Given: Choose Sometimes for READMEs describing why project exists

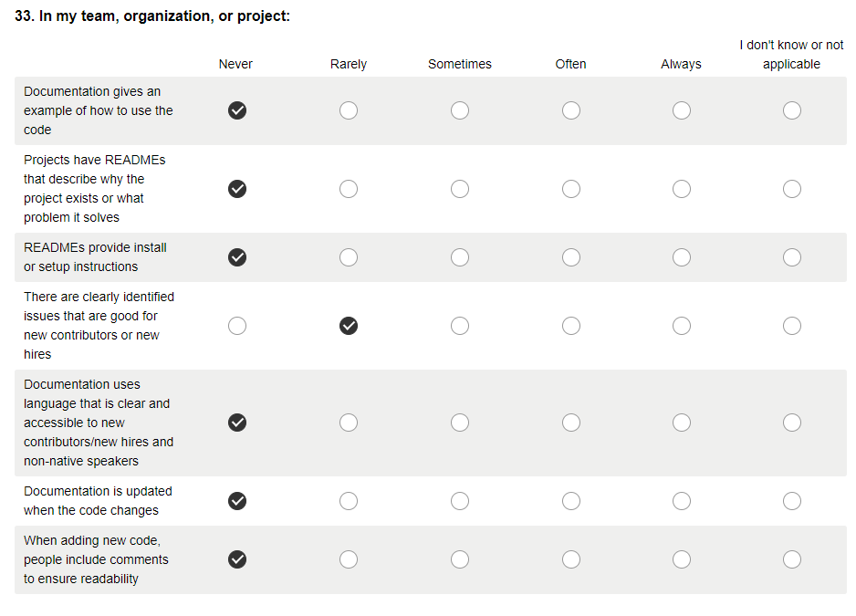Looking at the screenshot, I should [460, 189].
